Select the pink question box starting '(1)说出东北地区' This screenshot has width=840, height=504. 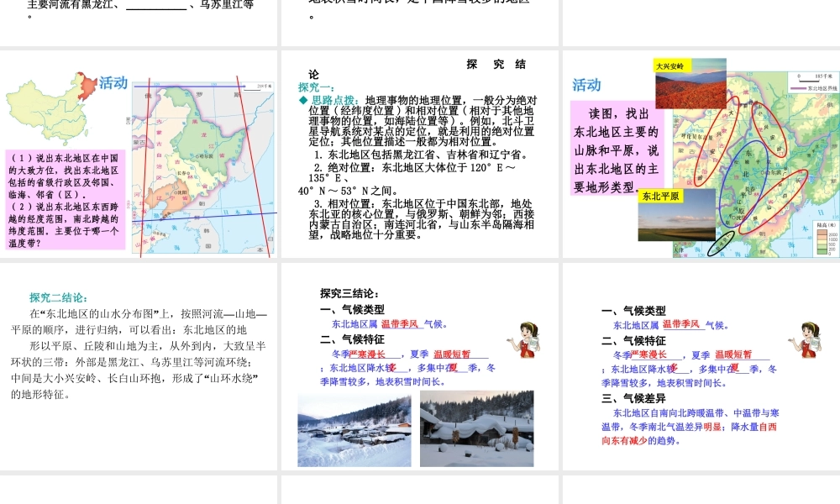(66, 200)
